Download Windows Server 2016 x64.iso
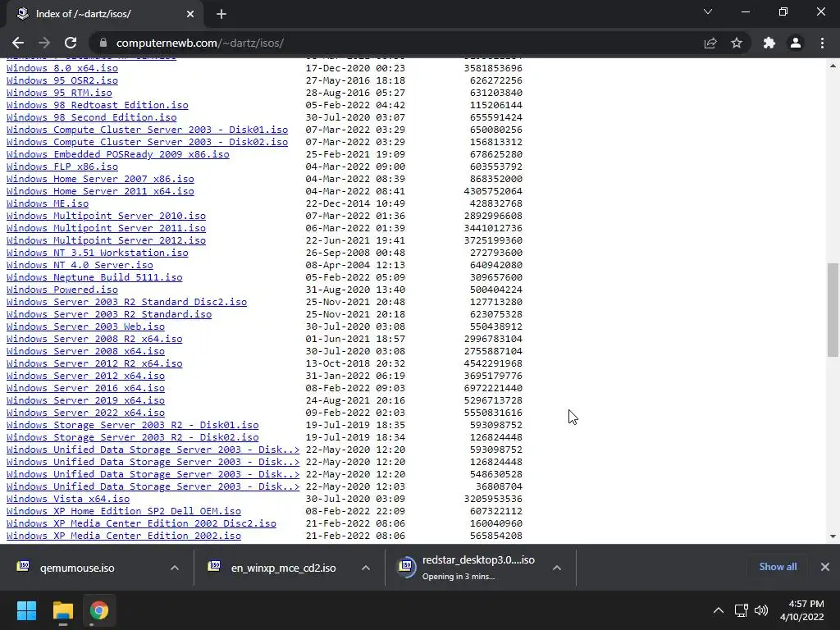 pos(85,388)
